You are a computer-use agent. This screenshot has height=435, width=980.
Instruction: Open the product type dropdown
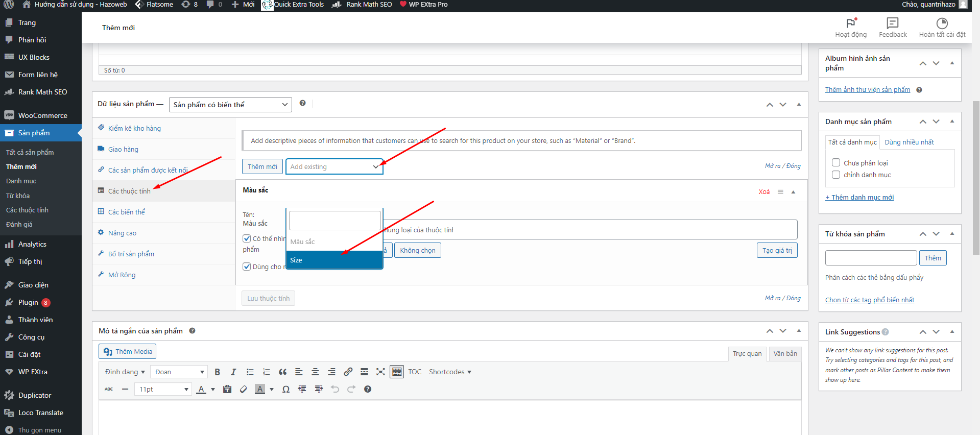pyautogui.click(x=230, y=105)
